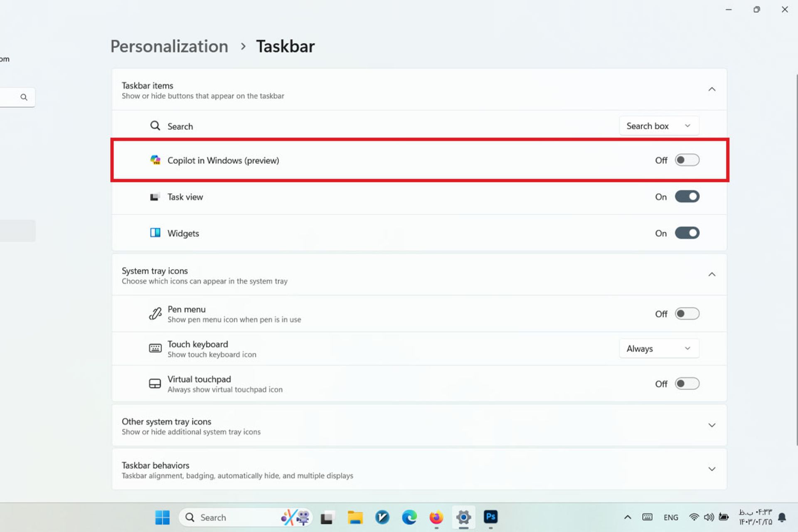Click the Windows Start button
The height and width of the screenshot is (532, 798).
coord(163,517)
